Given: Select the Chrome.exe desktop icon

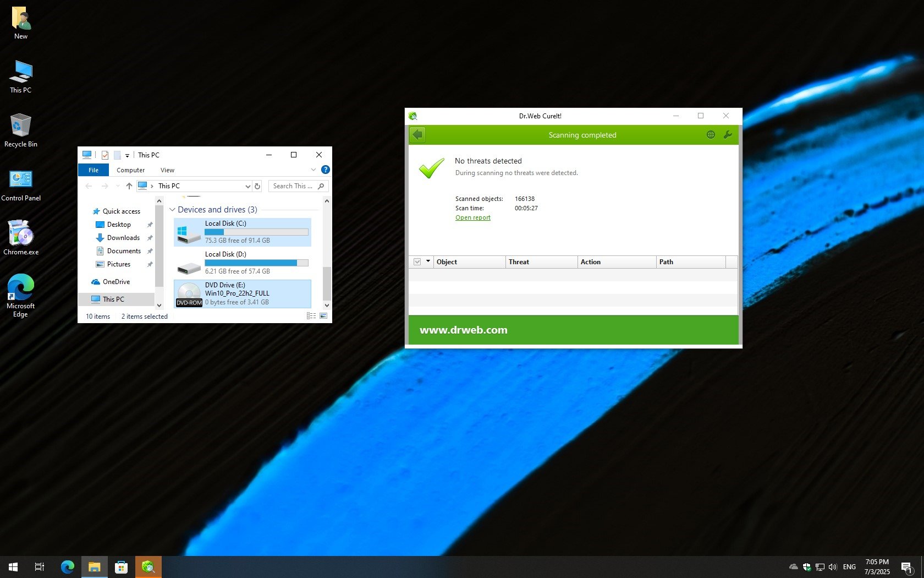Looking at the screenshot, I should click(x=21, y=238).
